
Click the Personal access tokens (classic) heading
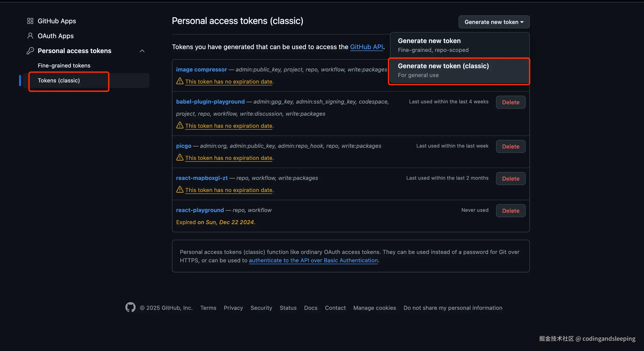click(237, 21)
